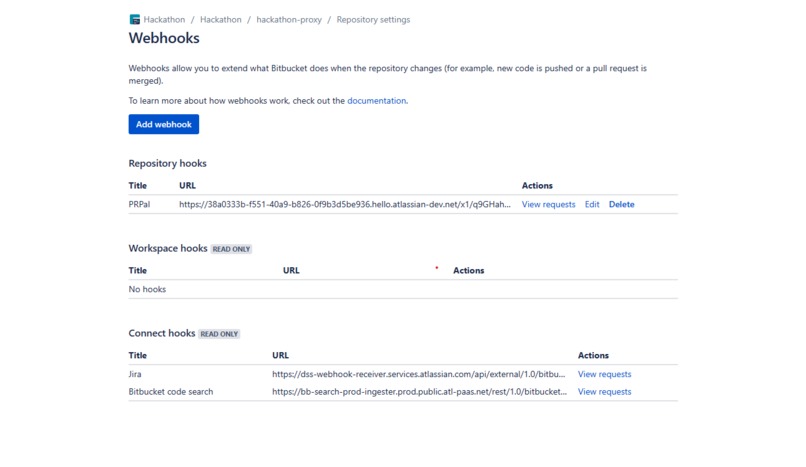Open the first Hackathon breadcrumb link

click(165, 19)
